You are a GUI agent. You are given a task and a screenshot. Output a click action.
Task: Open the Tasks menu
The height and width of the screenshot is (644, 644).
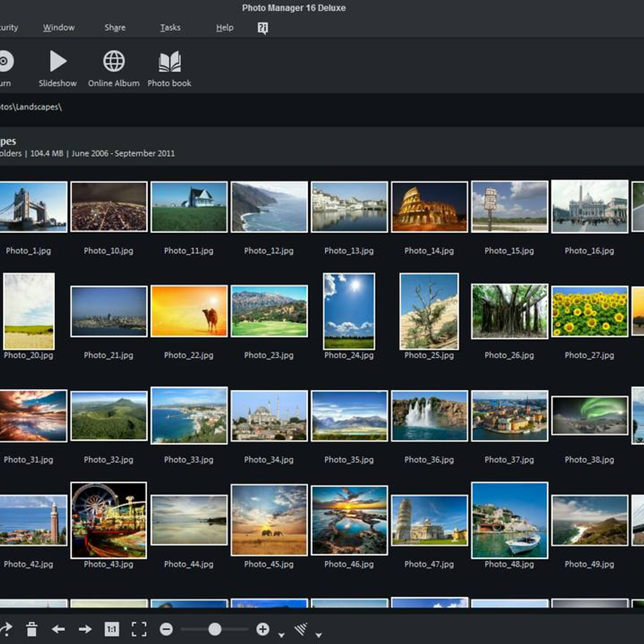(170, 28)
